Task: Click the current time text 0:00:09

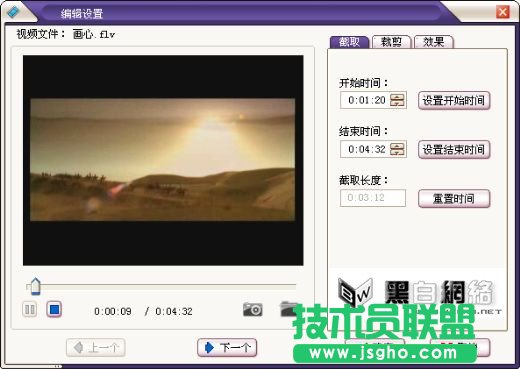Action: tap(113, 311)
